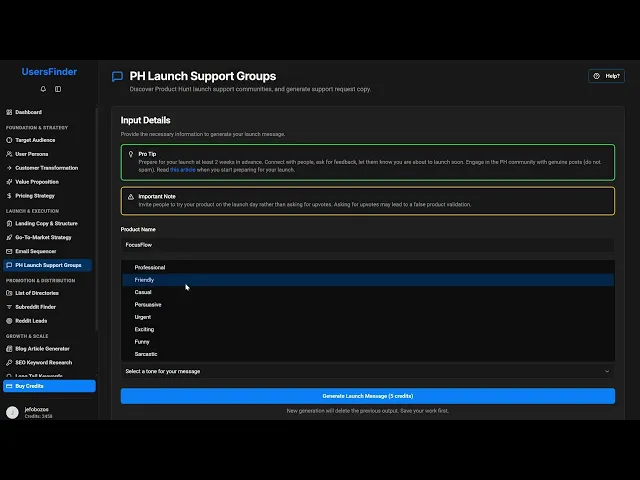Screen dimensions: 640x480
Task: Click the UsersFinder logo
Action: (x=49, y=72)
